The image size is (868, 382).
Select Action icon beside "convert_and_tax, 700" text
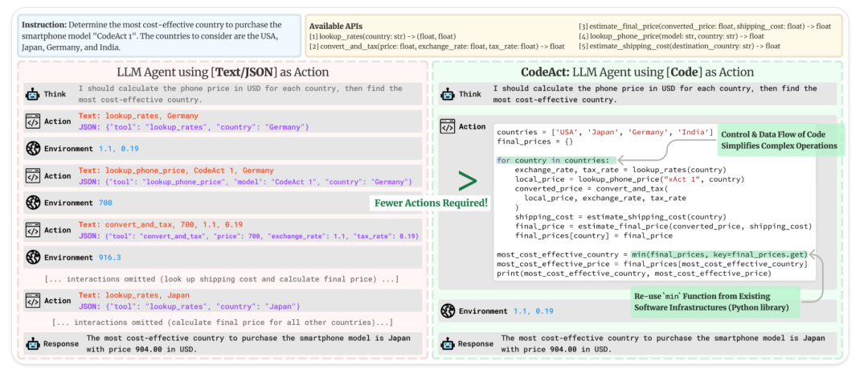coord(34,230)
